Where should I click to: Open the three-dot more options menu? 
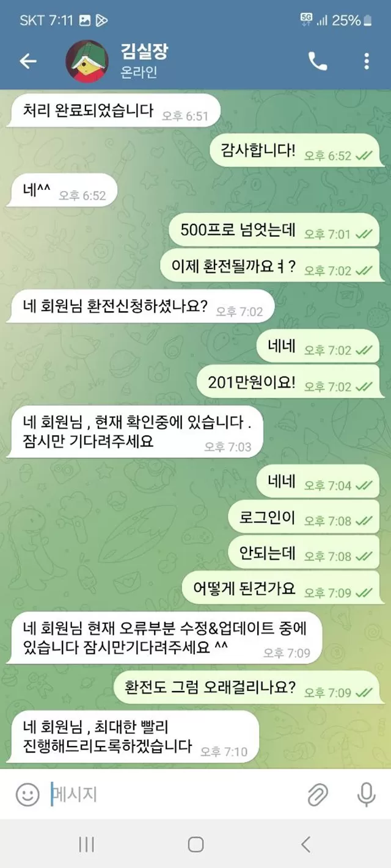(367, 61)
